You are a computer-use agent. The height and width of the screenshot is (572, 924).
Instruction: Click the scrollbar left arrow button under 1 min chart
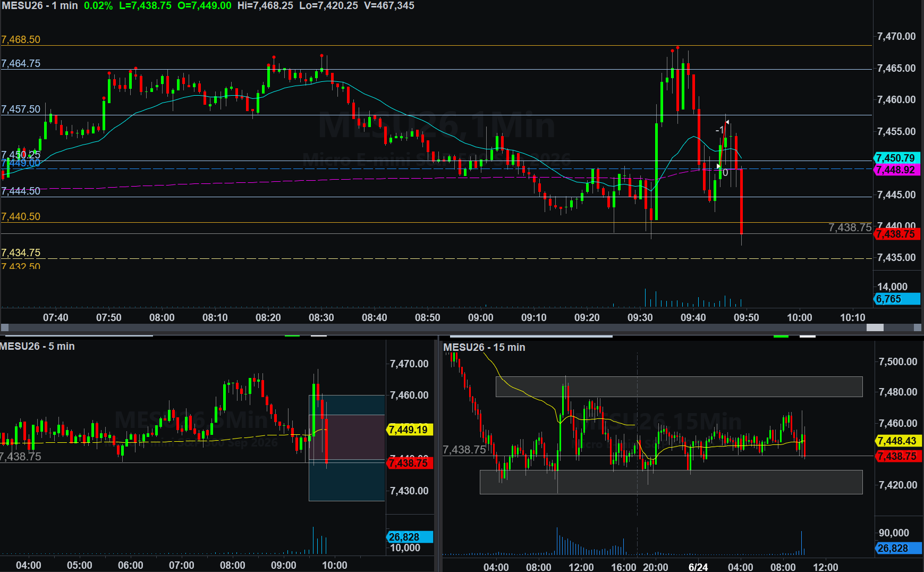point(5,328)
